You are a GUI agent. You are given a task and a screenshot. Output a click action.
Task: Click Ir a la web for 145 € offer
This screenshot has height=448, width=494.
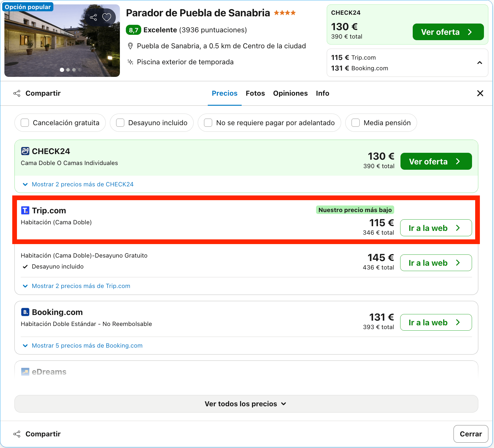(436, 263)
